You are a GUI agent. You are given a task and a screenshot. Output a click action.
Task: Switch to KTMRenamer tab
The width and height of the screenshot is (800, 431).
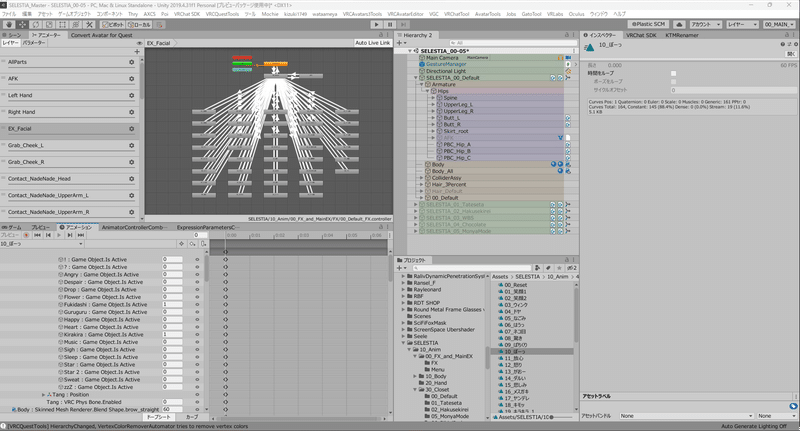tap(682, 35)
